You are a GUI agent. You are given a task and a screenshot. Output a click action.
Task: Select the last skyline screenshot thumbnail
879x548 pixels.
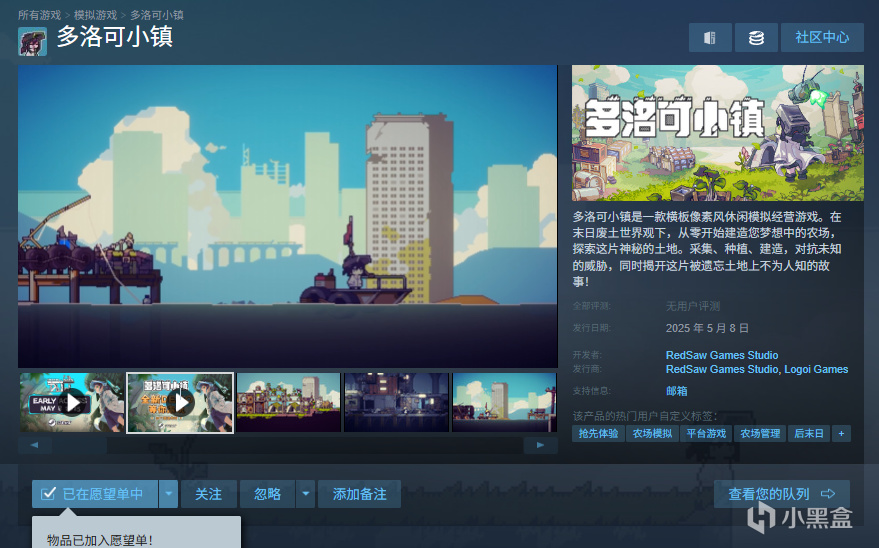505,402
